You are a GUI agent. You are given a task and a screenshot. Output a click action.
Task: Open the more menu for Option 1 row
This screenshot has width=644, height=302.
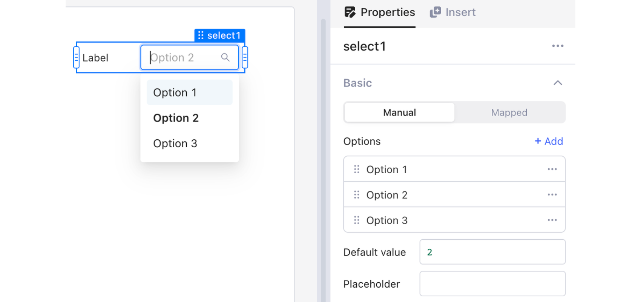[x=552, y=169]
